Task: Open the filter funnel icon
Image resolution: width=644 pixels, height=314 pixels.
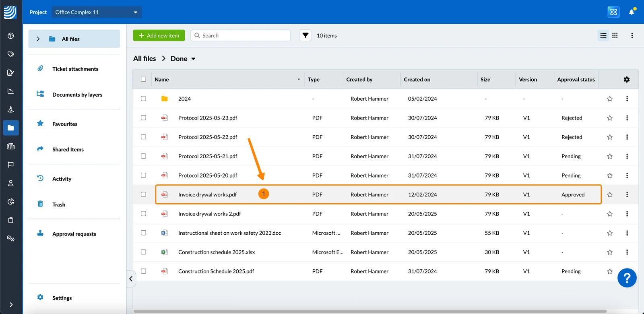Action: 305,35
